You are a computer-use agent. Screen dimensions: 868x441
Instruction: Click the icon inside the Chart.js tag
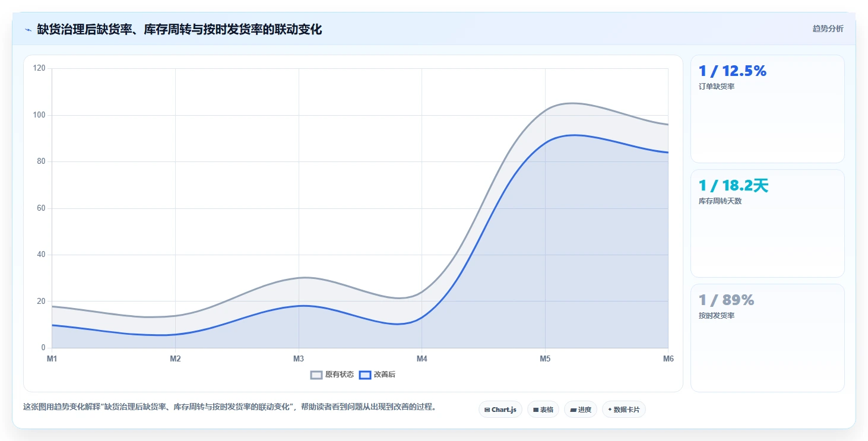487,410
